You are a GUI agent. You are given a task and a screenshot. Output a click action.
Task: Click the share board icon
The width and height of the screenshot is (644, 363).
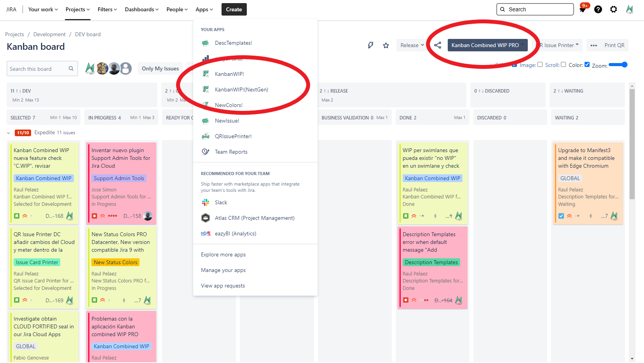point(438,45)
